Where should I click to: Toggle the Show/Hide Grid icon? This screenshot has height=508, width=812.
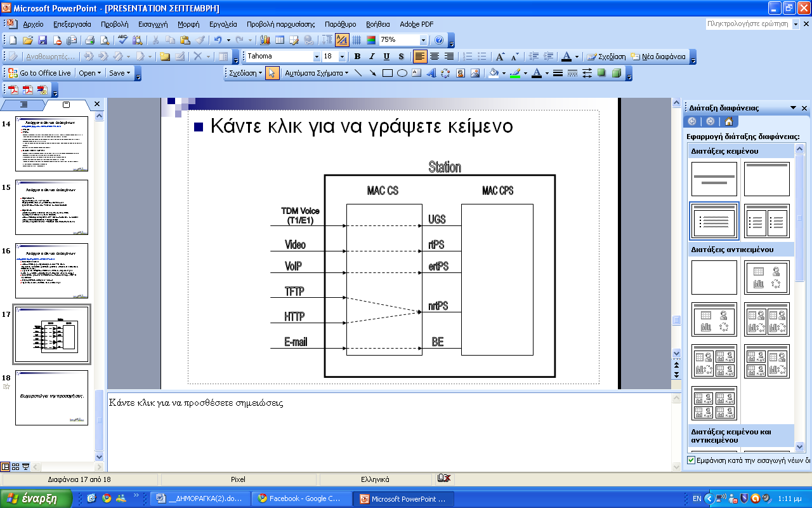(x=357, y=40)
